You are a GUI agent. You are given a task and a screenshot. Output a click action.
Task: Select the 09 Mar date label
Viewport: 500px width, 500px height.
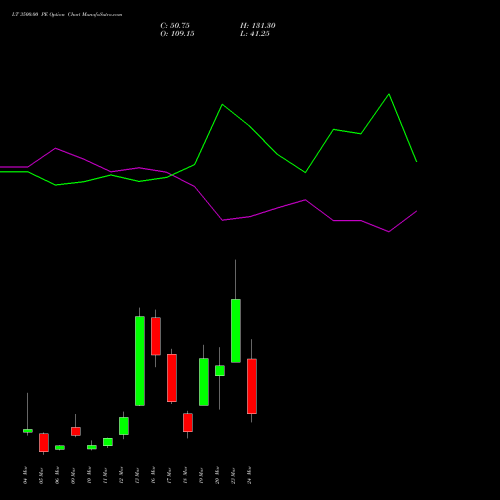74,475
